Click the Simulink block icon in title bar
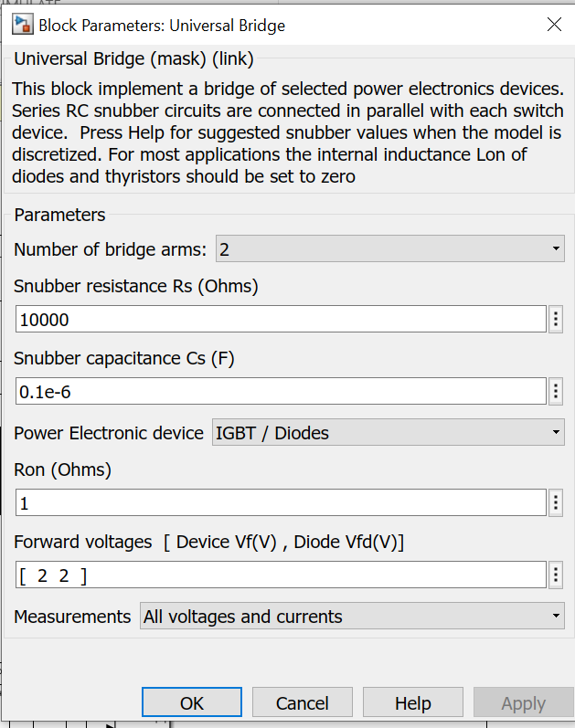 [x=22, y=25]
